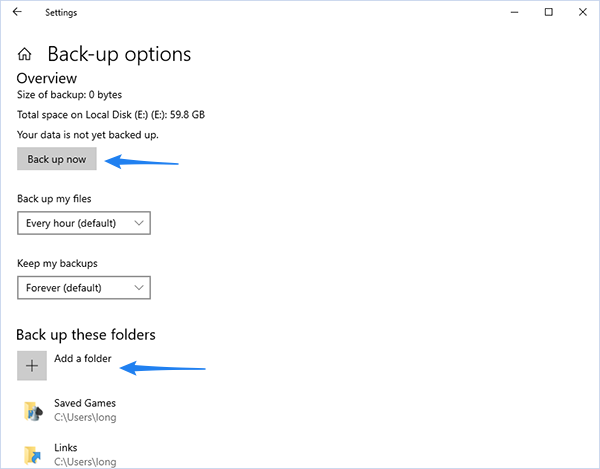
Task: Click the chevron in the 'Back up my files' combo box
Action: point(139,223)
